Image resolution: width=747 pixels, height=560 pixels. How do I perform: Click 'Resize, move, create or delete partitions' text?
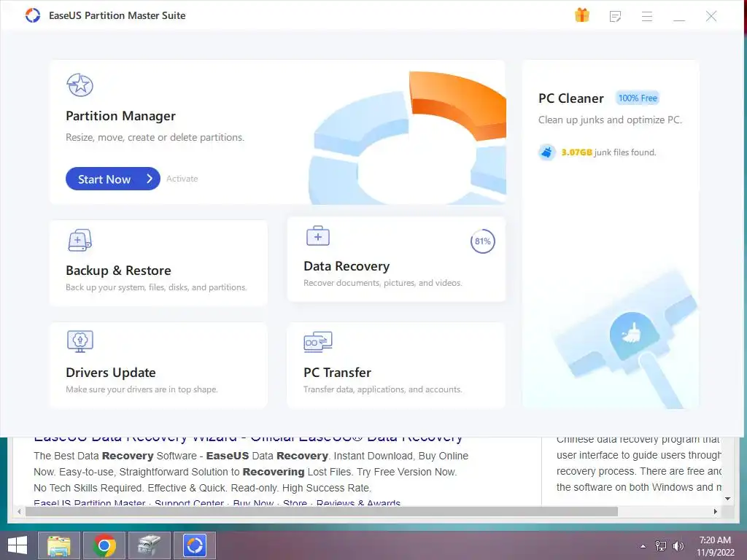tap(155, 137)
